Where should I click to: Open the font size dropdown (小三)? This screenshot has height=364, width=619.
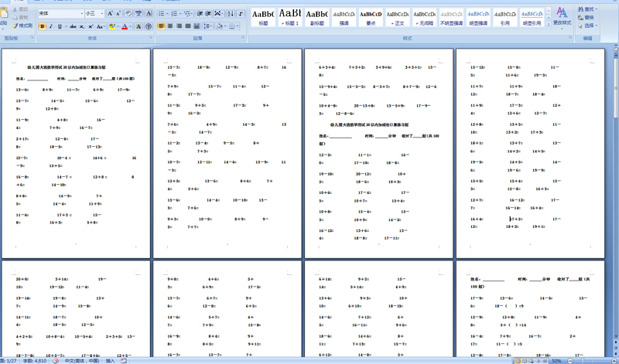point(102,14)
